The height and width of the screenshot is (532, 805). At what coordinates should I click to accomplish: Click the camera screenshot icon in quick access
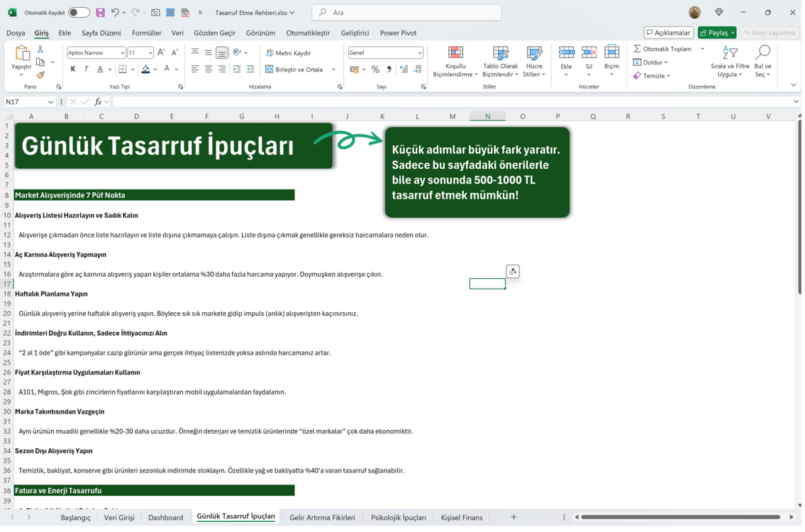(x=155, y=12)
